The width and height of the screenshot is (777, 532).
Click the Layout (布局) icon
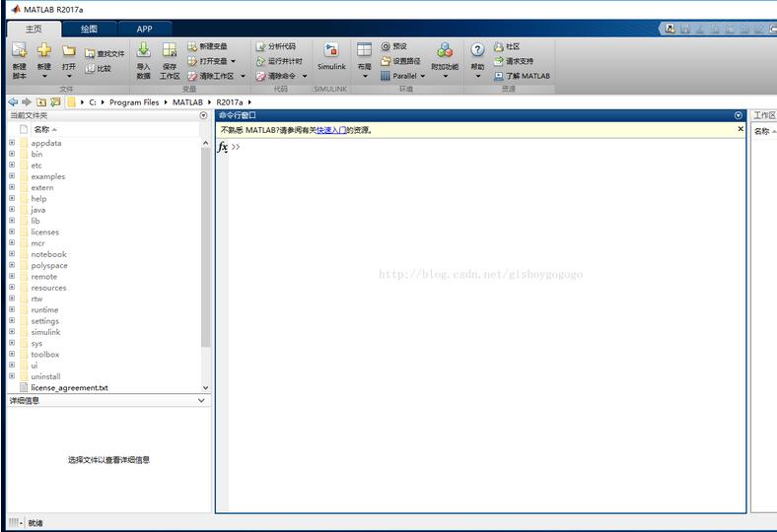[x=364, y=50]
